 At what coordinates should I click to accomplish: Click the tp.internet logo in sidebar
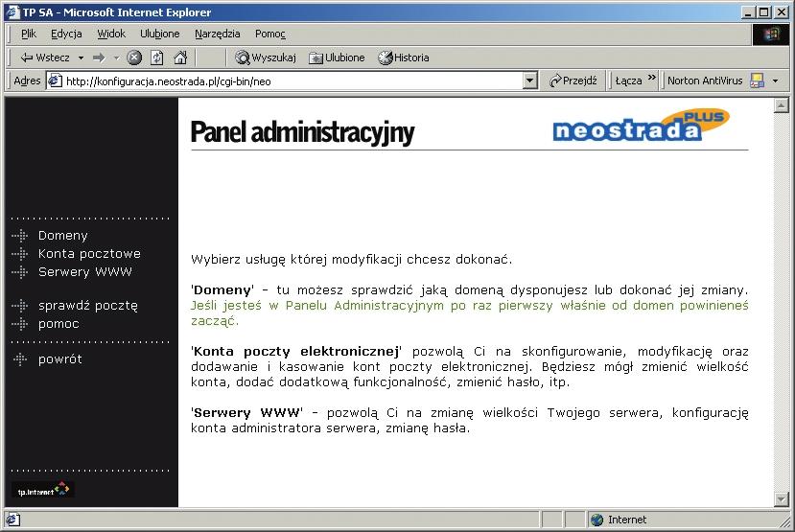[x=43, y=490]
